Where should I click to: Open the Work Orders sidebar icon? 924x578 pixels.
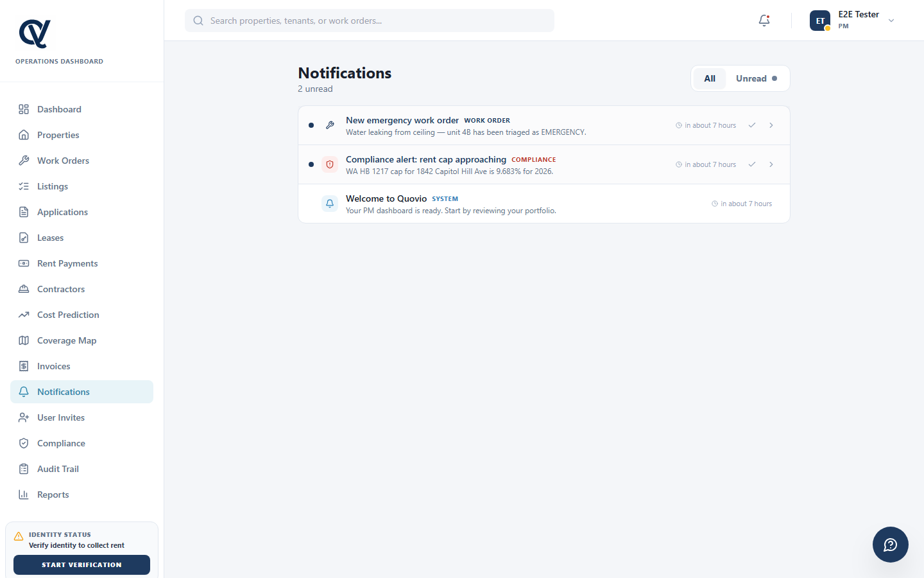pyautogui.click(x=23, y=160)
